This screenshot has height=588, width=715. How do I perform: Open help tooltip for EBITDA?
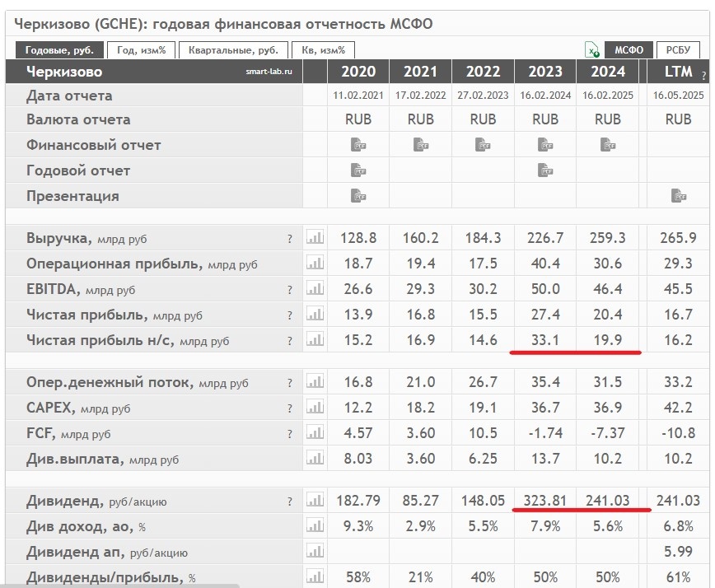(x=290, y=290)
